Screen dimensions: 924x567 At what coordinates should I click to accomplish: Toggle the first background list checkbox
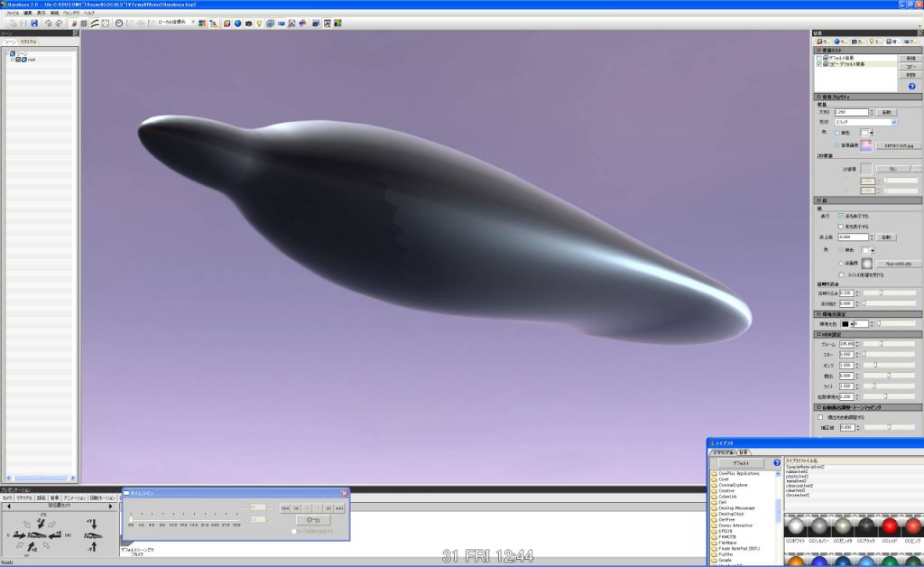point(819,58)
